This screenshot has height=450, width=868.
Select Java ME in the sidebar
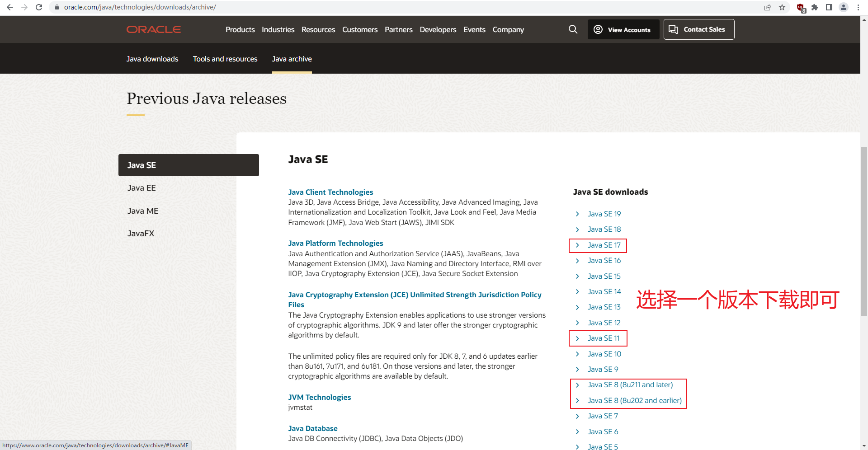[142, 211]
